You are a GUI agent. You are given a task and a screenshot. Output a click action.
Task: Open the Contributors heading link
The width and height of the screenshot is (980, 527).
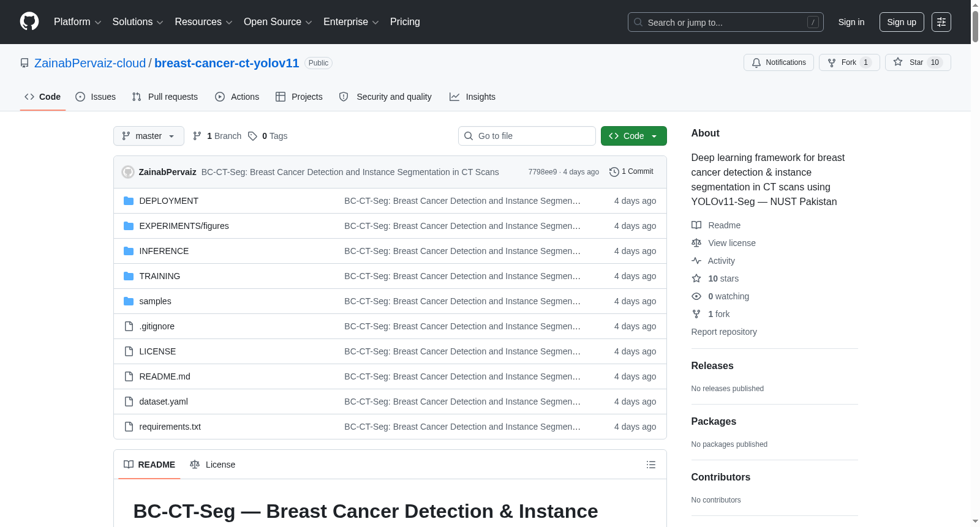coord(721,477)
